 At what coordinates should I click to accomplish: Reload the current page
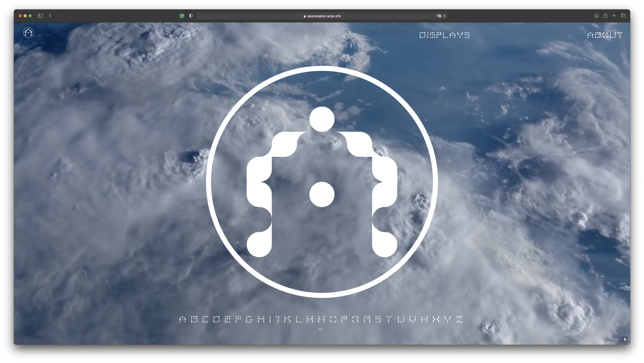pos(444,16)
